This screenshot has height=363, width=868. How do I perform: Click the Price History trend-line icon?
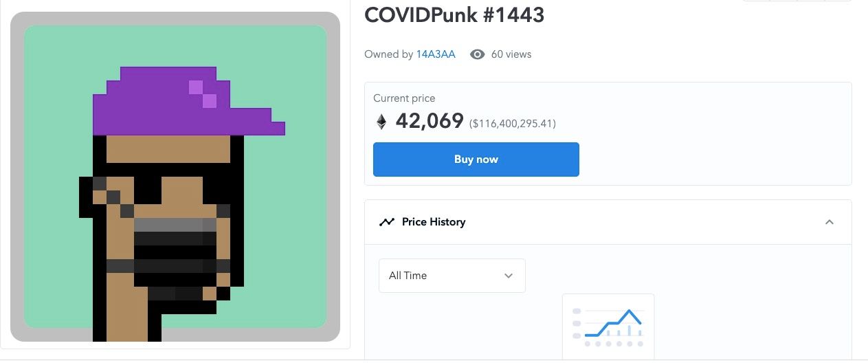(387, 222)
